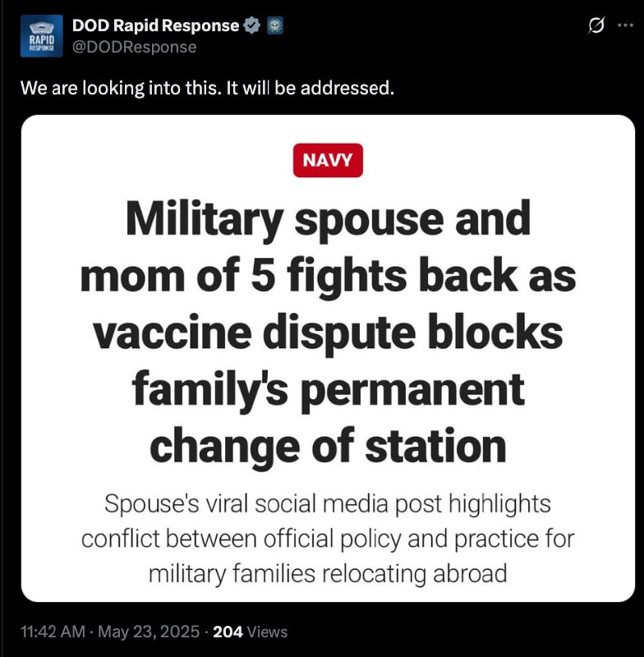Click the @DODResponse handle
Viewport: 644px width, 657px height.
[x=134, y=47]
